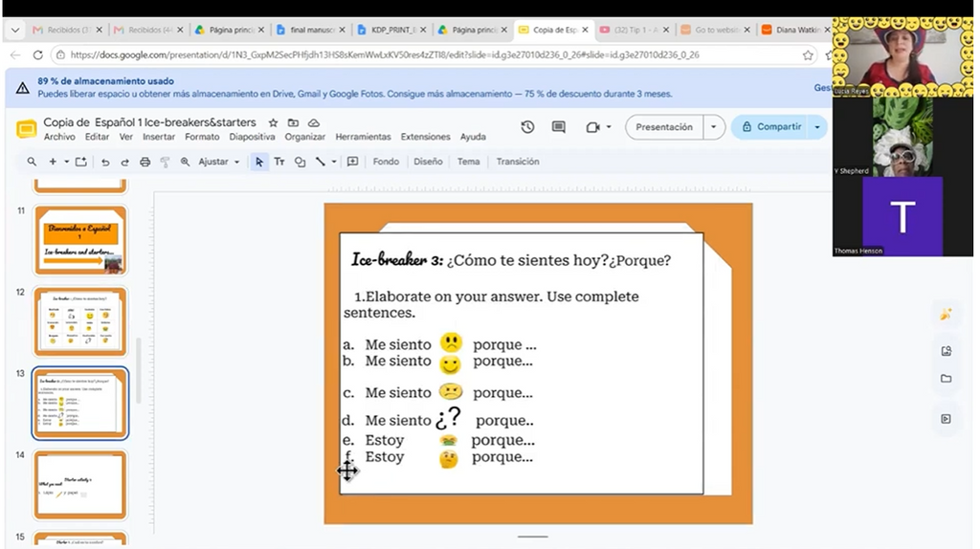Click the zoom magnifier icon
Image resolution: width=980 pixels, height=549 pixels.
pos(185,162)
